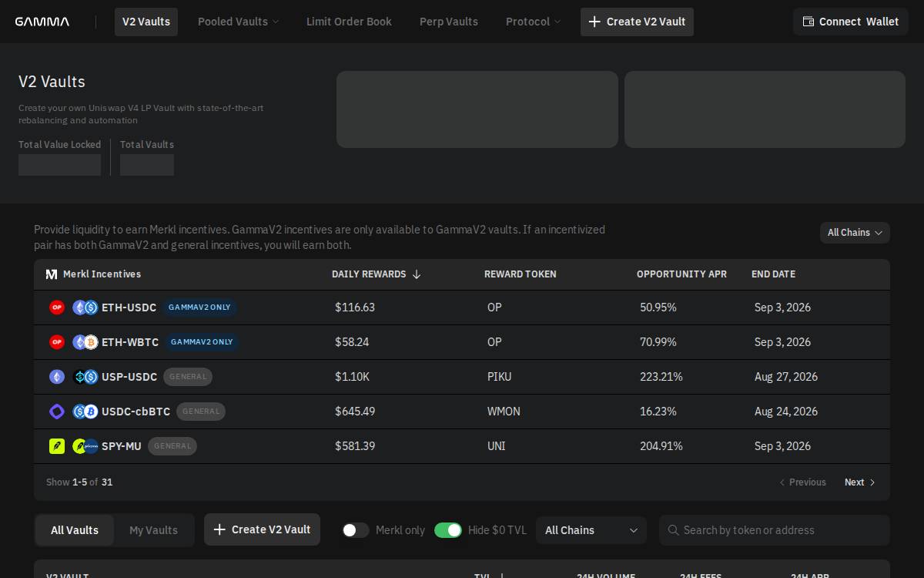Click the 204.91% APR value
The width and height of the screenshot is (924, 578).
point(661,446)
